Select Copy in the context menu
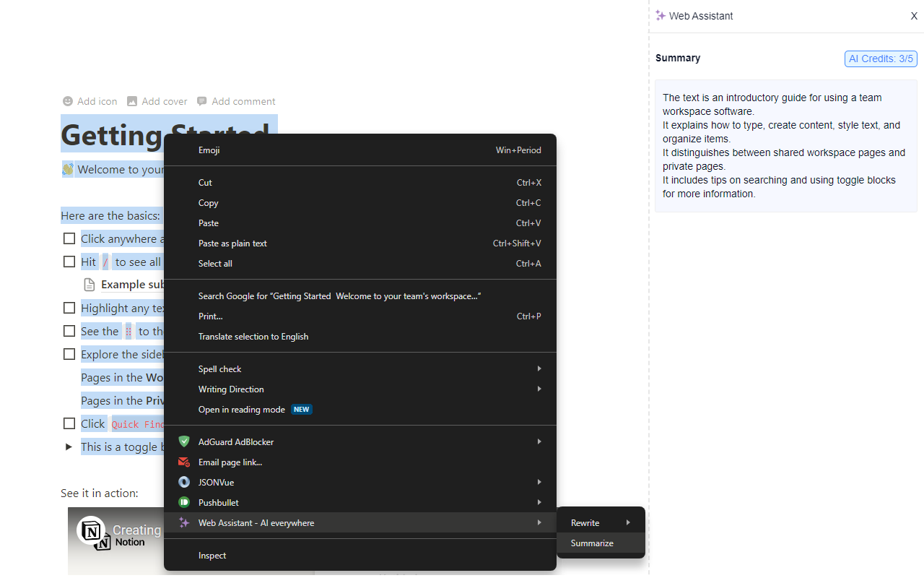 point(360,203)
